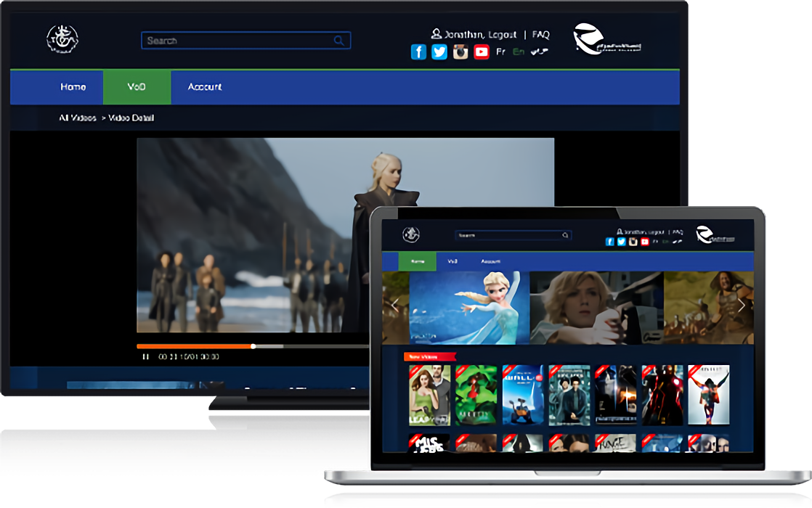Image resolution: width=812 pixels, height=508 pixels.
Task: Pause the video in the large player
Action: point(146,356)
